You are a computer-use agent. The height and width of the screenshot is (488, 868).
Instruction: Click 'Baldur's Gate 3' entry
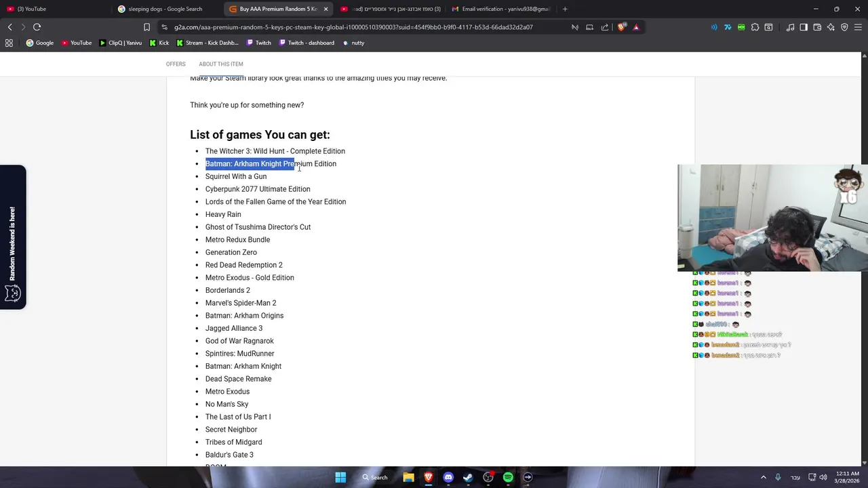[x=229, y=455]
